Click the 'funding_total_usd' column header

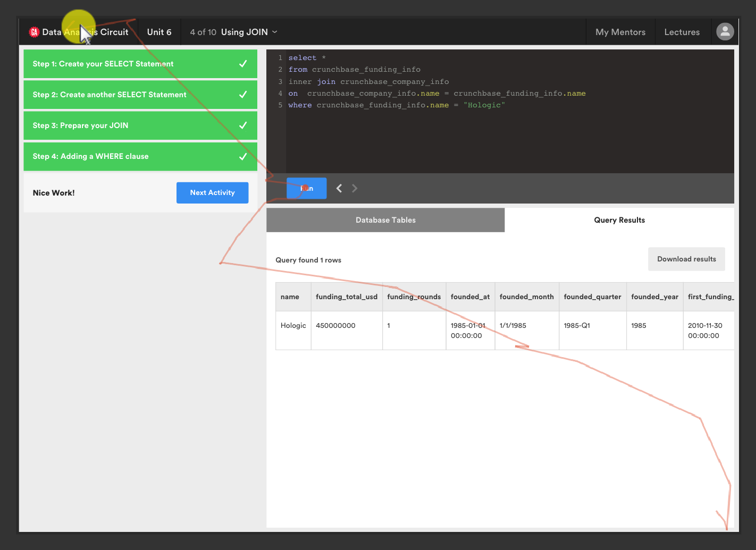pos(347,297)
